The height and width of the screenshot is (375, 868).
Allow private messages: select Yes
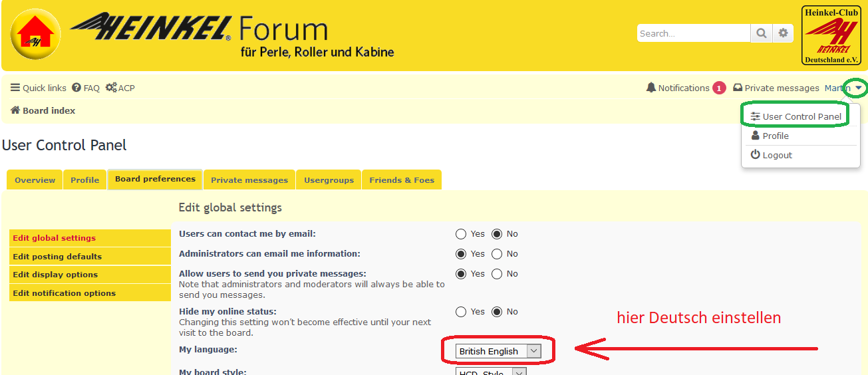pos(461,274)
